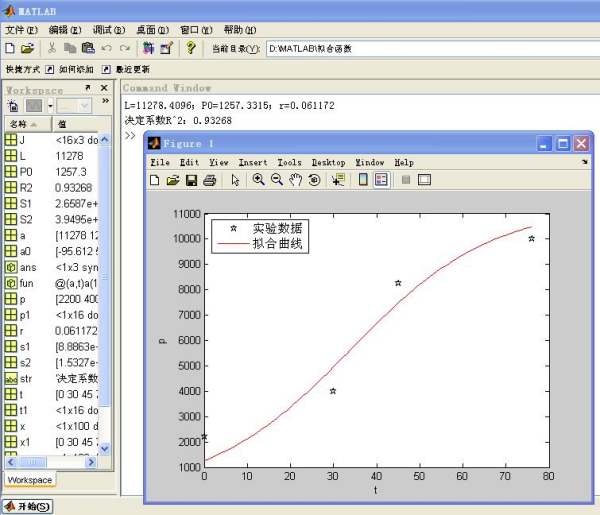
Task: Click the Zoom In tool in Figure toolbar
Action: (x=259, y=180)
